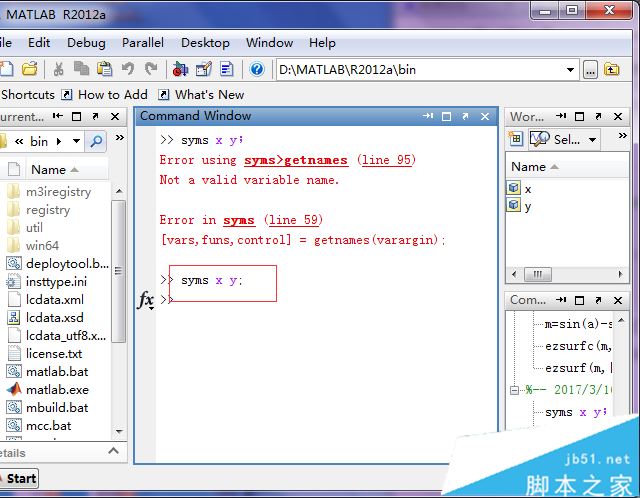Open the Debug menu

(x=86, y=43)
